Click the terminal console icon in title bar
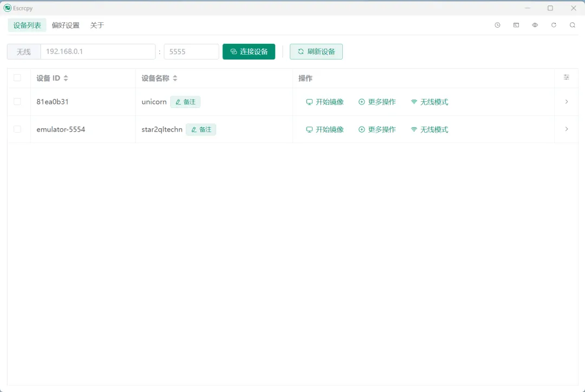The width and height of the screenshot is (585, 392). click(x=516, y=25)
